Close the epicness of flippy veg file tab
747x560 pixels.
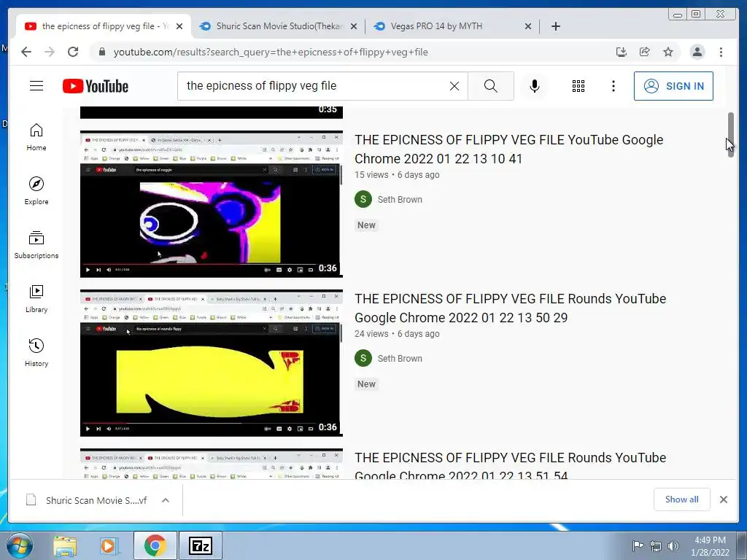pyautogui.click(x=179, y=26)
